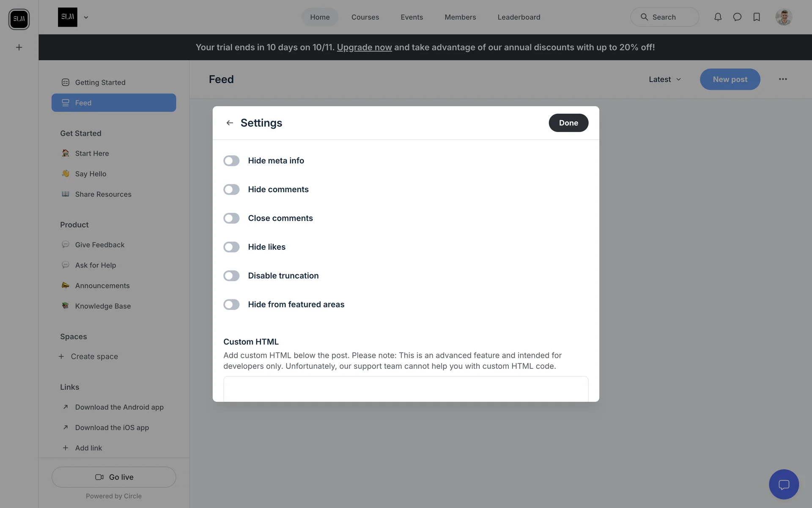Click the three-dot feed options icon
812x508 pixels.
[x=783, y=79]
